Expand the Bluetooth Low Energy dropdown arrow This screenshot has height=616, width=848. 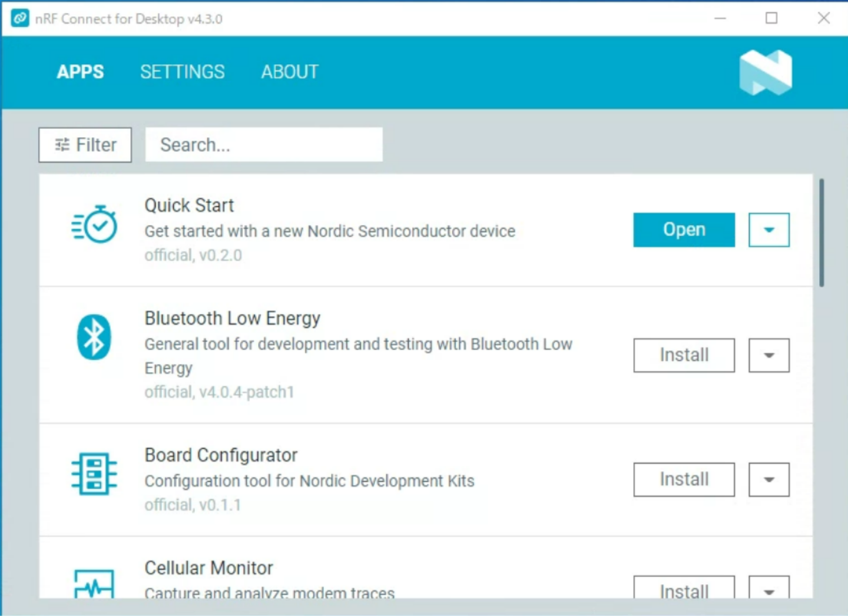[x=768, y=355]
